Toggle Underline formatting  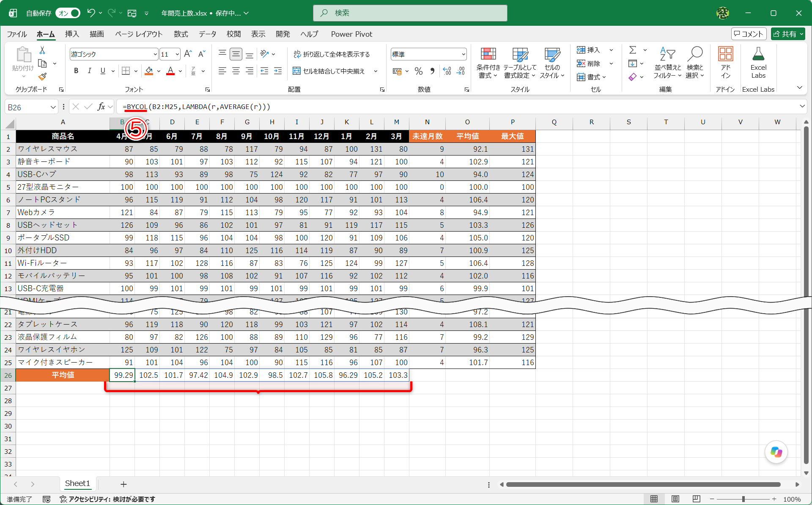tap(103, 71)
